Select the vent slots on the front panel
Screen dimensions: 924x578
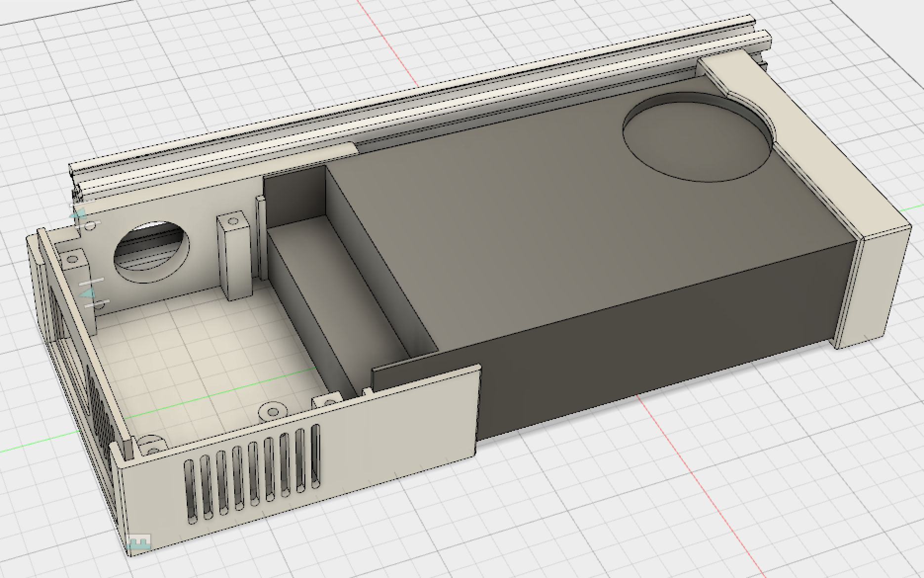(x=252, y=474)
